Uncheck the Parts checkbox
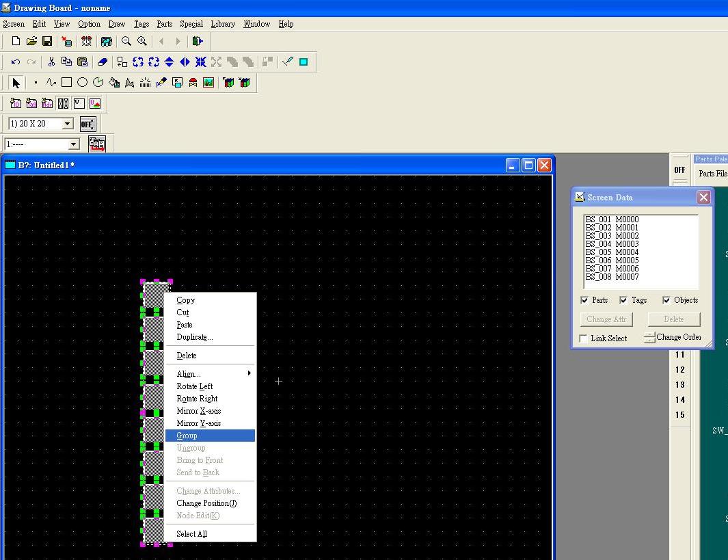Viewport: 728px width, 560px height. click(x=584, y=300)
